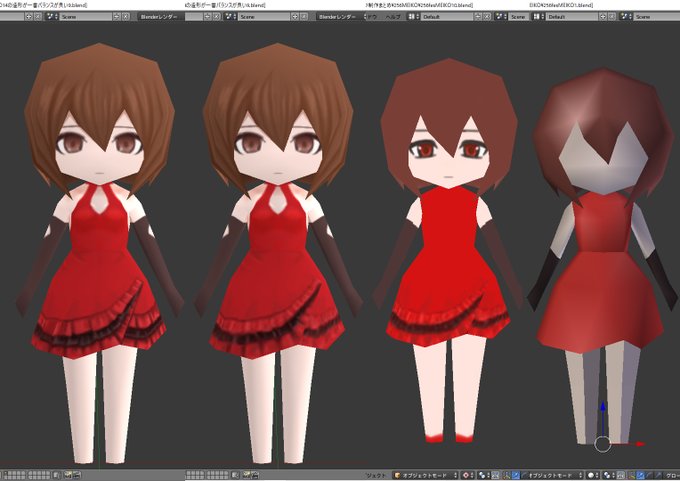Open screen layout browse icon in MEIKO10.blend window

coord(412,16)
